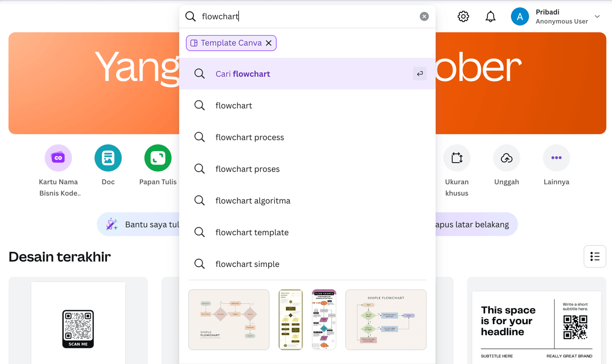Click the user avatar A
612x364 pixels.
(x=520, y=17)
